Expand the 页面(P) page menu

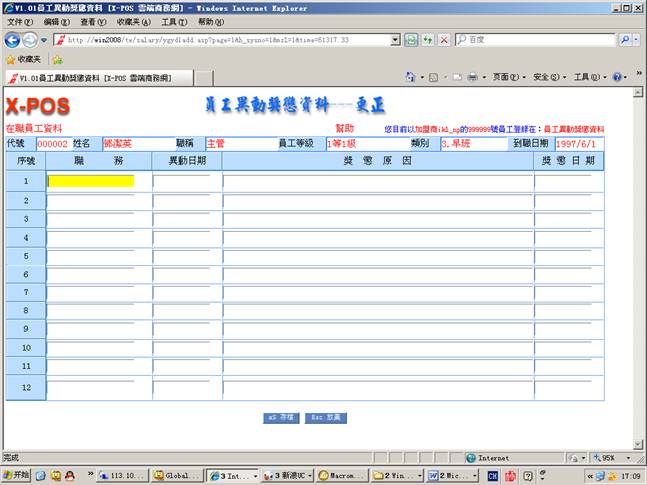pyautogui.click(x=507, y=77)
